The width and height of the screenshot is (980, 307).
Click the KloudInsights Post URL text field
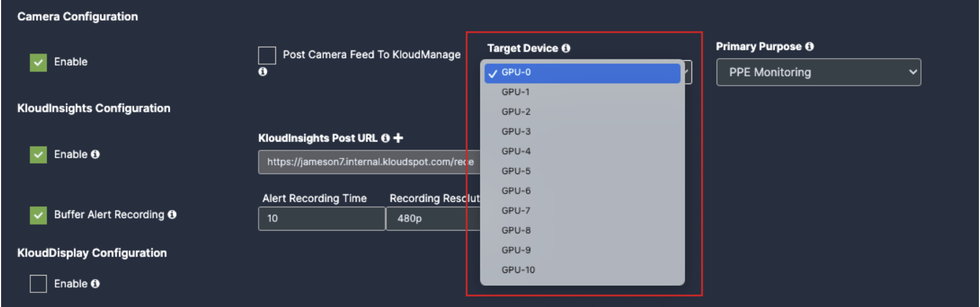[x=369, y=162]
